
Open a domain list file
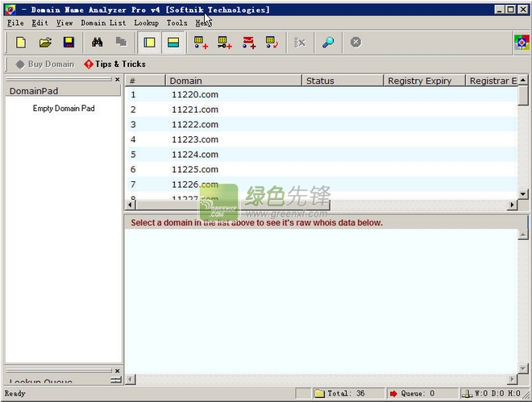click(45, 43)
